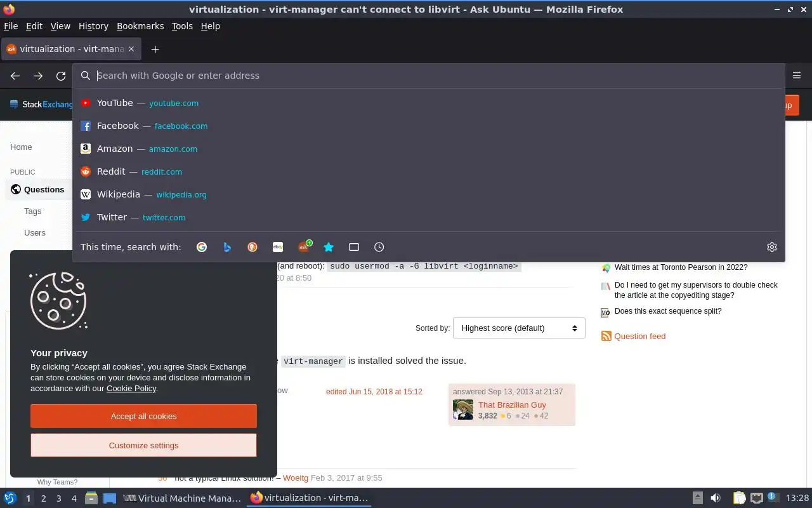812x508 pixels.
Task: Switch to Virtual Machine Manager taskbar window
Action: [182, 498]
